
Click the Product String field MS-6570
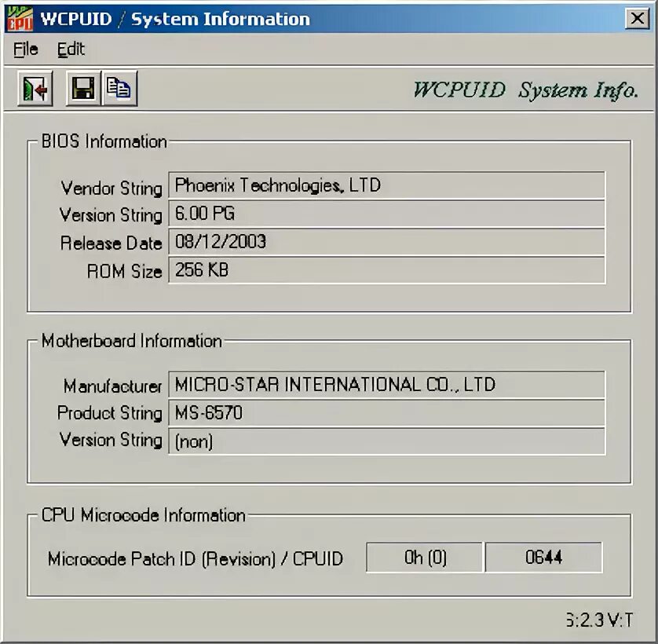(x=386, y=412)
